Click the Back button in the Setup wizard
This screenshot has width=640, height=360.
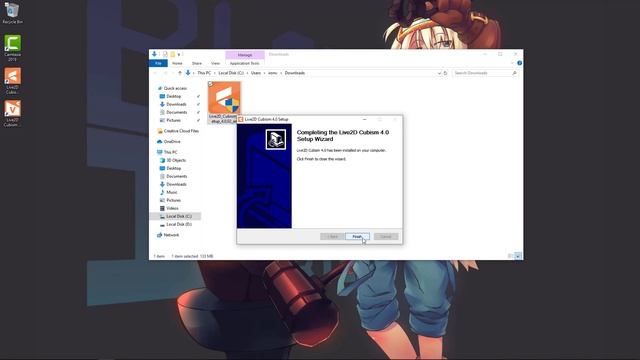pyautogui.click(x=332, y=237)
